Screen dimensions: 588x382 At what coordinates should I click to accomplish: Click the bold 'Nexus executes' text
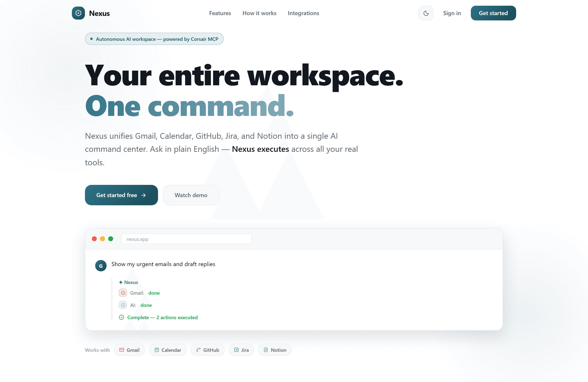260,149
